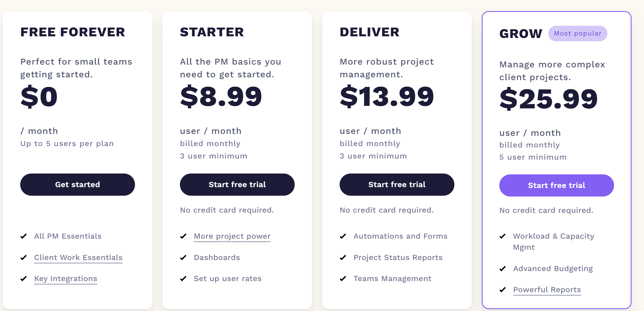Viewport: 644px width, 311px height.
Task: Click the Get started button
Action: 77,185
